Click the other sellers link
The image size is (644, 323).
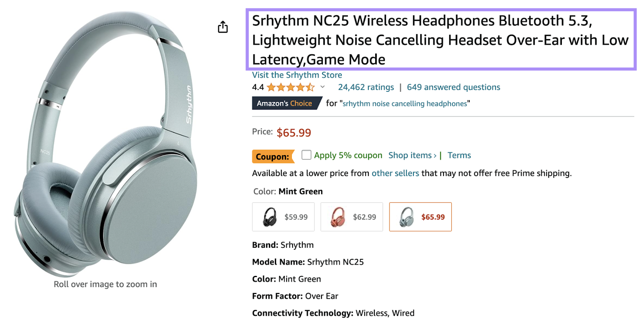[395, 173]
